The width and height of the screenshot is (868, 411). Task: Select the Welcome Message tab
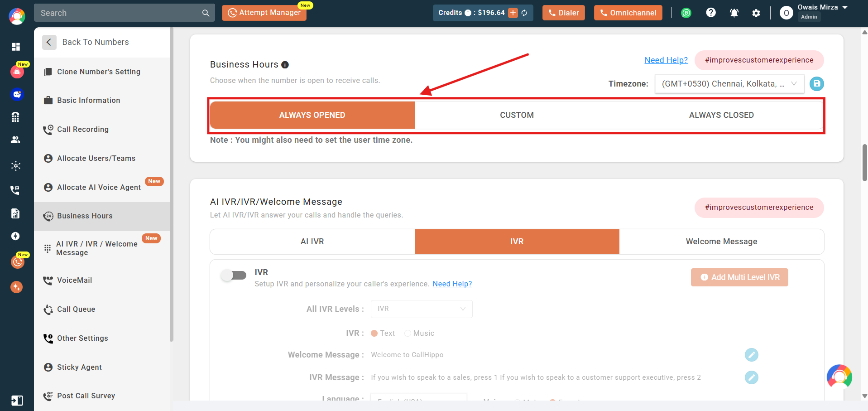pos(721,242)
